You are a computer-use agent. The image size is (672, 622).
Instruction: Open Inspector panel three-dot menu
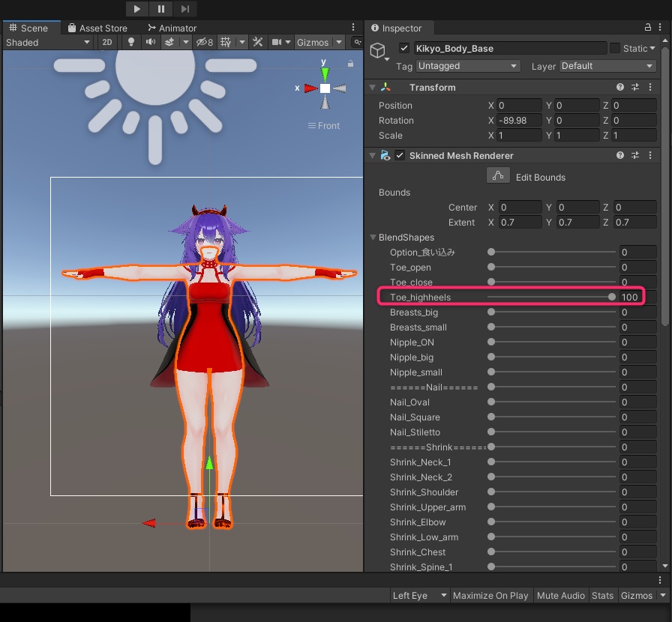click(x=659, y=28)
